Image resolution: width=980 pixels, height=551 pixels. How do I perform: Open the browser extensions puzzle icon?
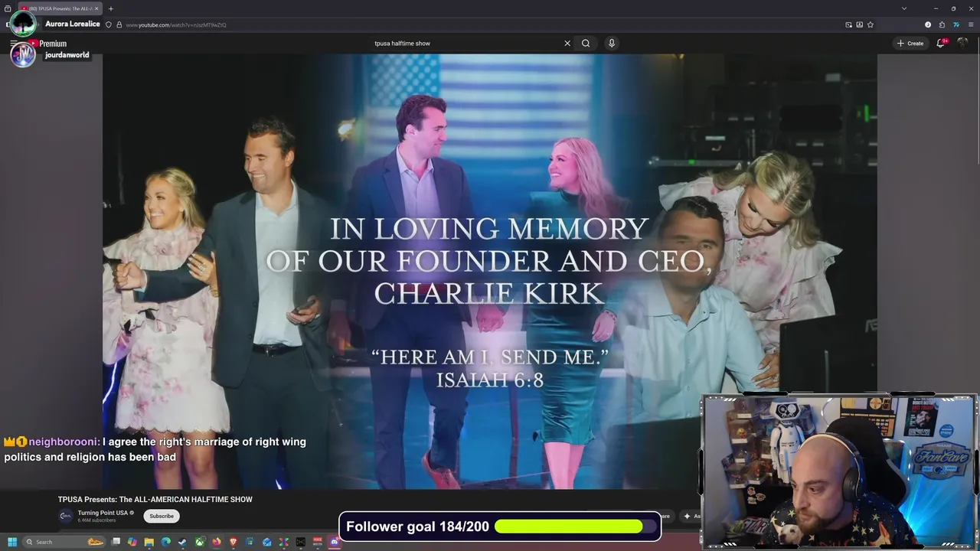click(942, 24)
